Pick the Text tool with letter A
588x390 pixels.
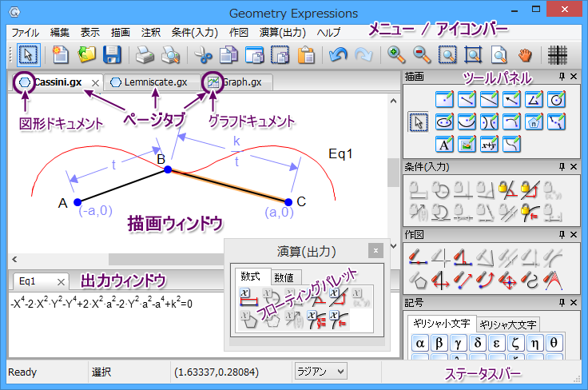446,145
